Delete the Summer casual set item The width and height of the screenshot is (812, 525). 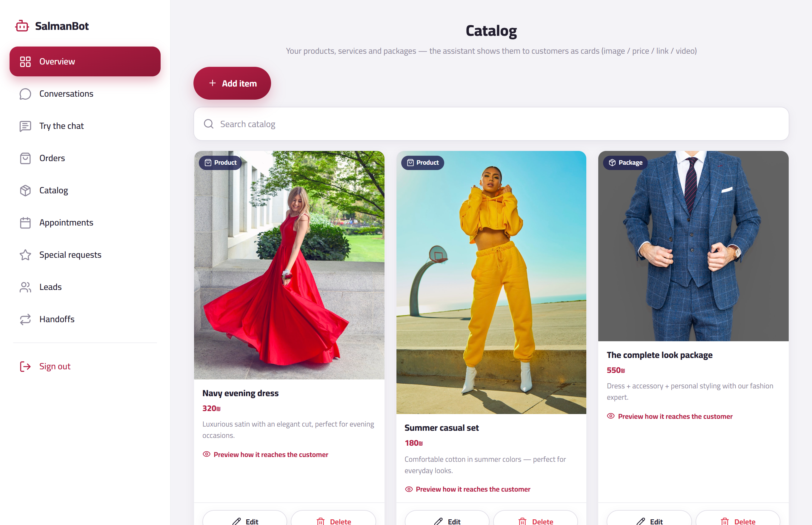point(535,518)
